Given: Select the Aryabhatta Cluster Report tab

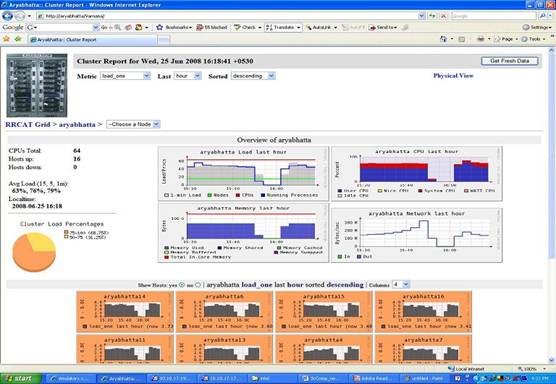Looking at the screenshot, I should tap(93, 40).
